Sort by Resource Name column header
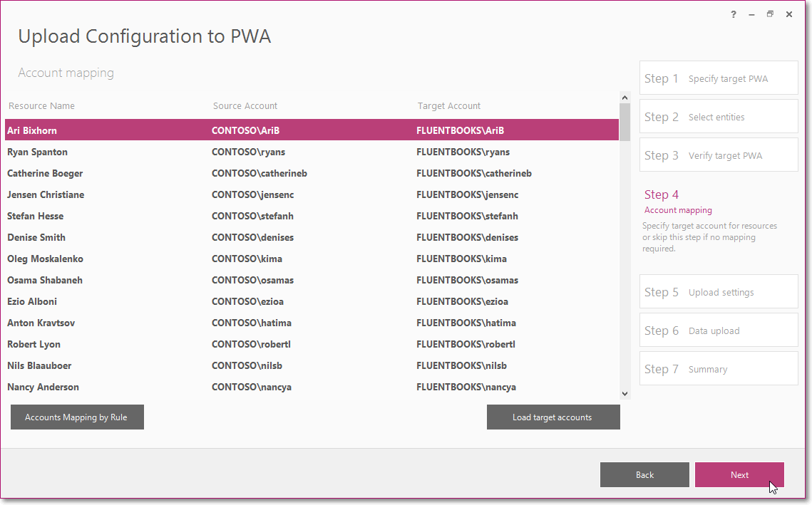This screenshot has height=505, width=812. click(x=41, y=105)
